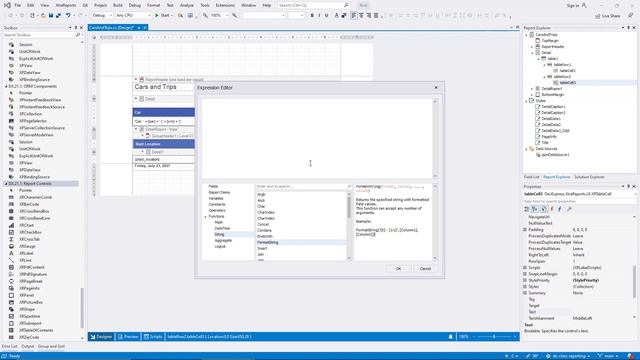Select the XRCheckBox control in Toolbox
Screen dimensions: 640x360
pos(30,232)
